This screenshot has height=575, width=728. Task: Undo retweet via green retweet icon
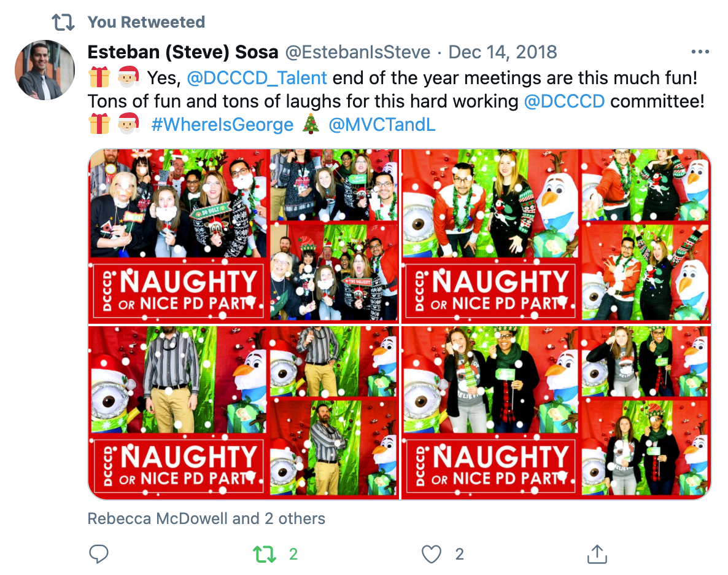pyautogui.click(x=265, y=554)
